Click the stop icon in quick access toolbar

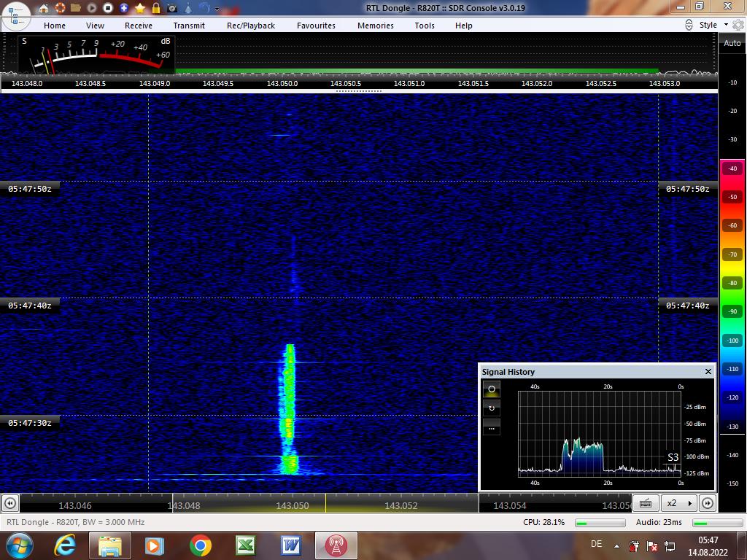coord(108,7)
